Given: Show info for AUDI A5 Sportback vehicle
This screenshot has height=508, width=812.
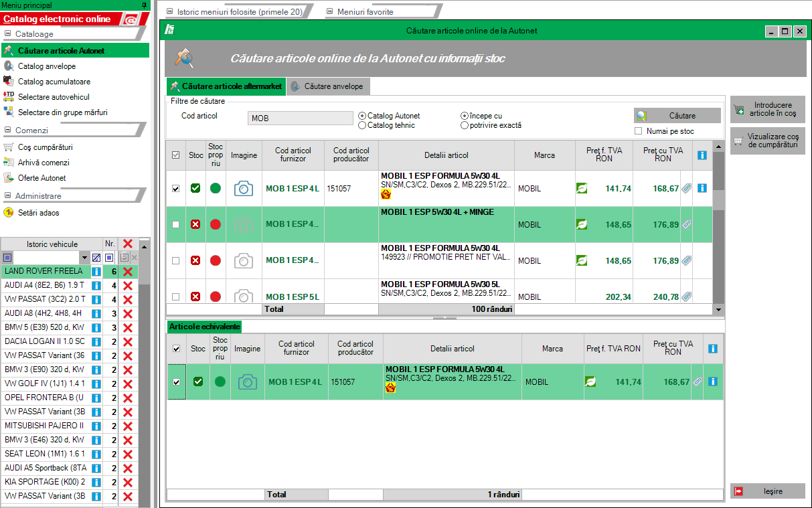Looking at the screenshot, I should tap(96, 468).
